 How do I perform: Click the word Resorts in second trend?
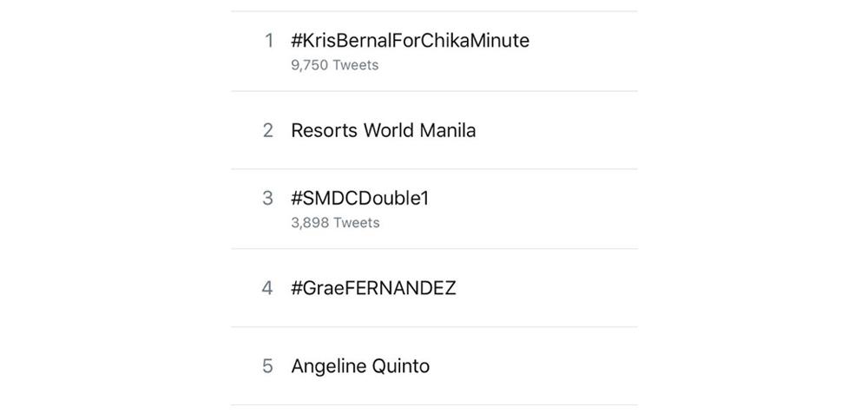click(324, 131)
